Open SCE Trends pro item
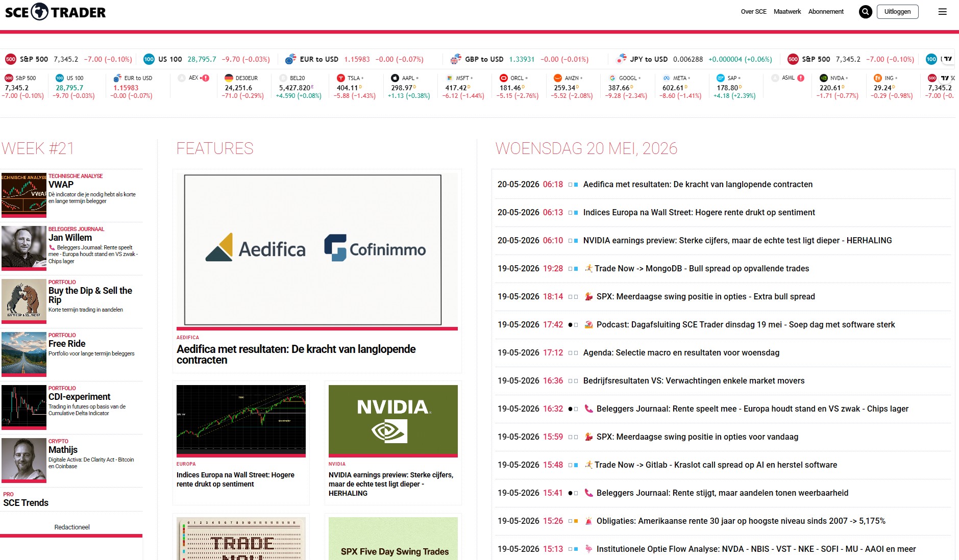Image resolution: width=959 pixels, height=560 pixels. [x=26, y=503]
